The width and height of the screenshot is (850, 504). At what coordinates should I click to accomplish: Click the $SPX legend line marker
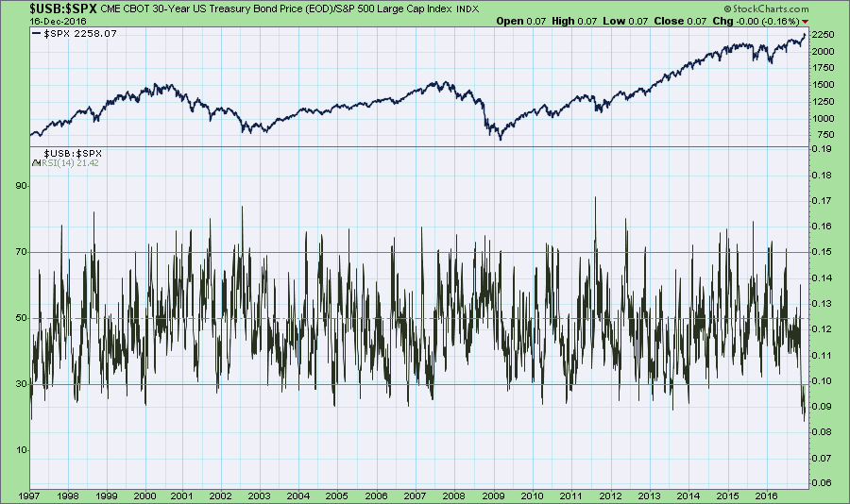pyautogui.click(x=37, y=34)
